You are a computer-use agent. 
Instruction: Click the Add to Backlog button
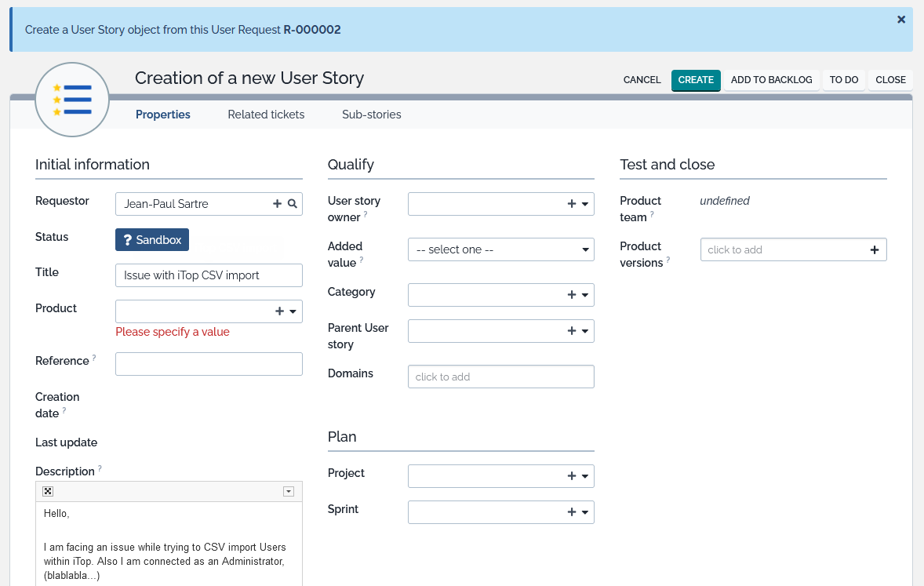(x=771, y=80)
